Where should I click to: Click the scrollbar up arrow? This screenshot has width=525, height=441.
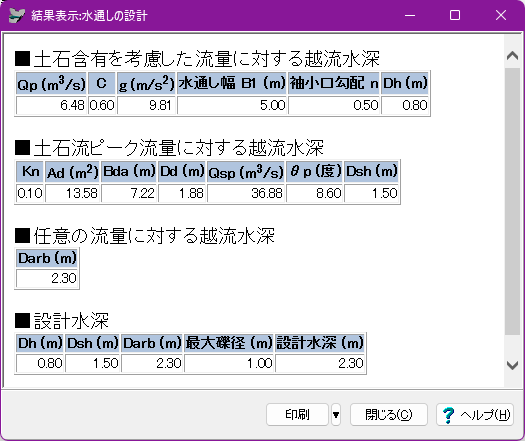512,55
